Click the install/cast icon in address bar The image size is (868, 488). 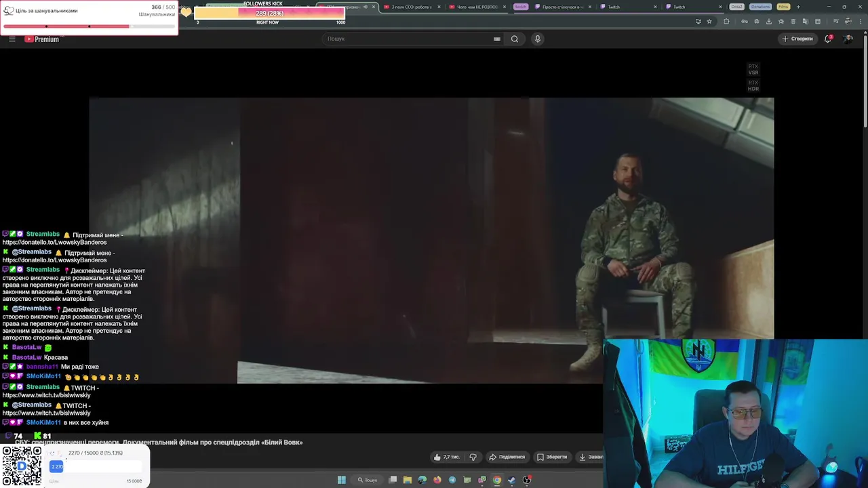[698, 21]
